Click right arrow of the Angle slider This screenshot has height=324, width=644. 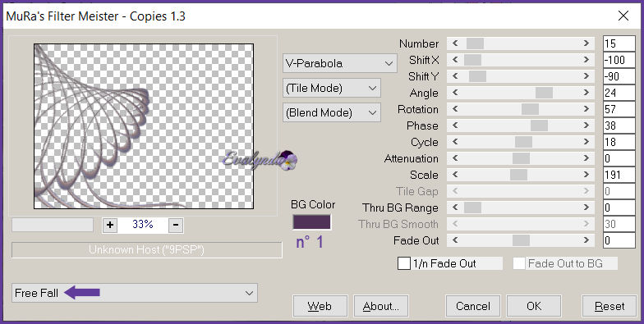click(586, 93)
